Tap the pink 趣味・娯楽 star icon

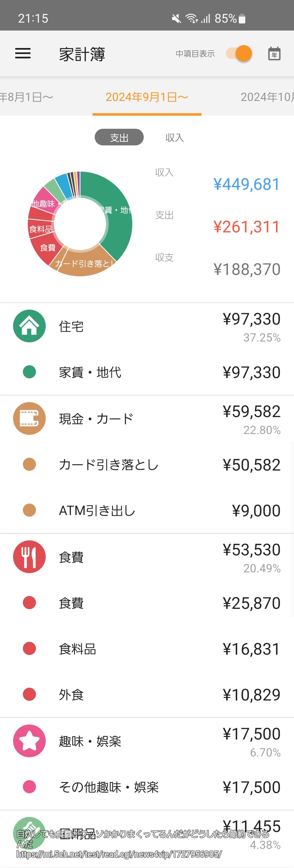[29, 741]
